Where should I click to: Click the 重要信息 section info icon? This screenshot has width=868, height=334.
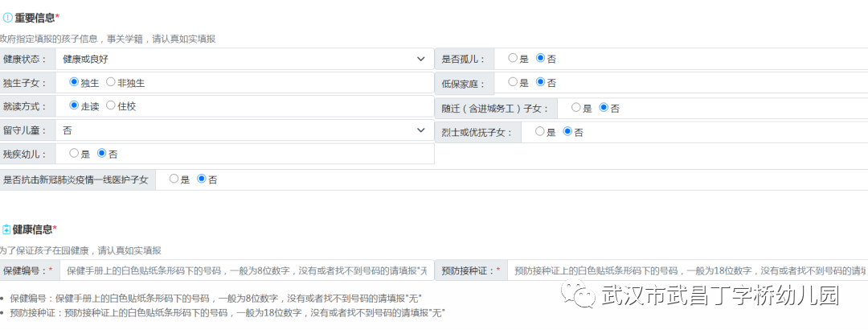pyautogui.click(x=7, y=18)
